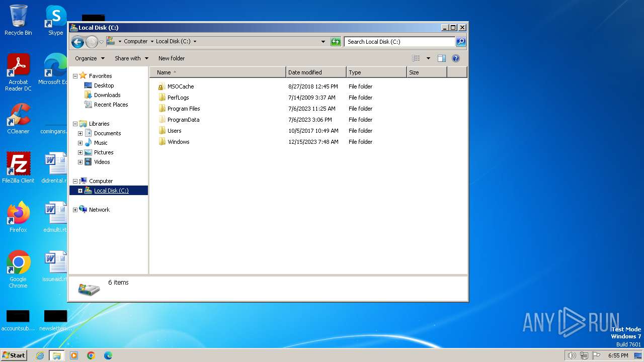
Task: Expand the Music library node
Action: (80, 143)
